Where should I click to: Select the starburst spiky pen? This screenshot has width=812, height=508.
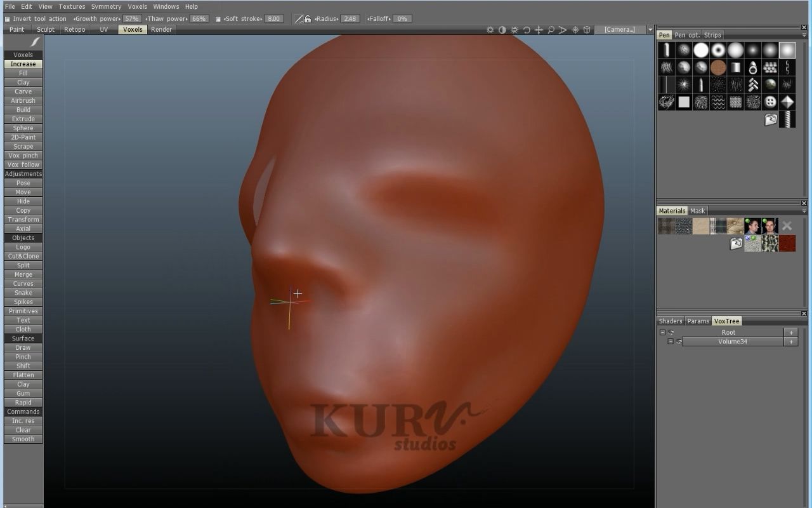[x=684, y=84]
